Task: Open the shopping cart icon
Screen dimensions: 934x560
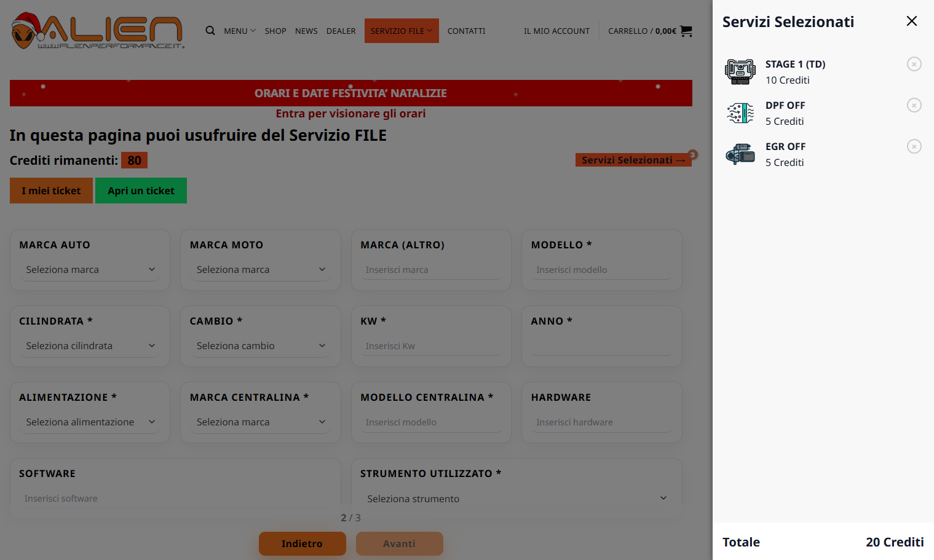Action: 686,31
